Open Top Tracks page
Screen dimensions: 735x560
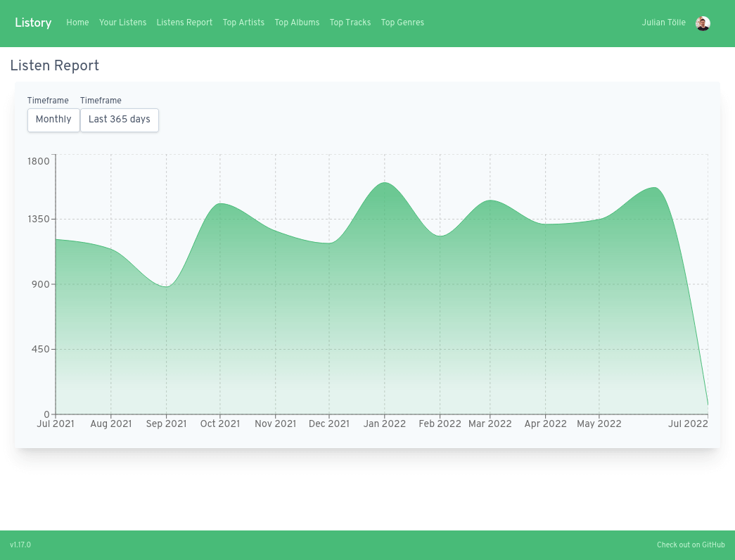(x=350, y=23)
